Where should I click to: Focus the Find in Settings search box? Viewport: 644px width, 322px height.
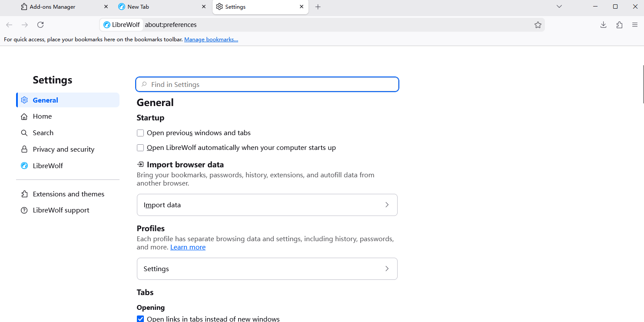267,84
